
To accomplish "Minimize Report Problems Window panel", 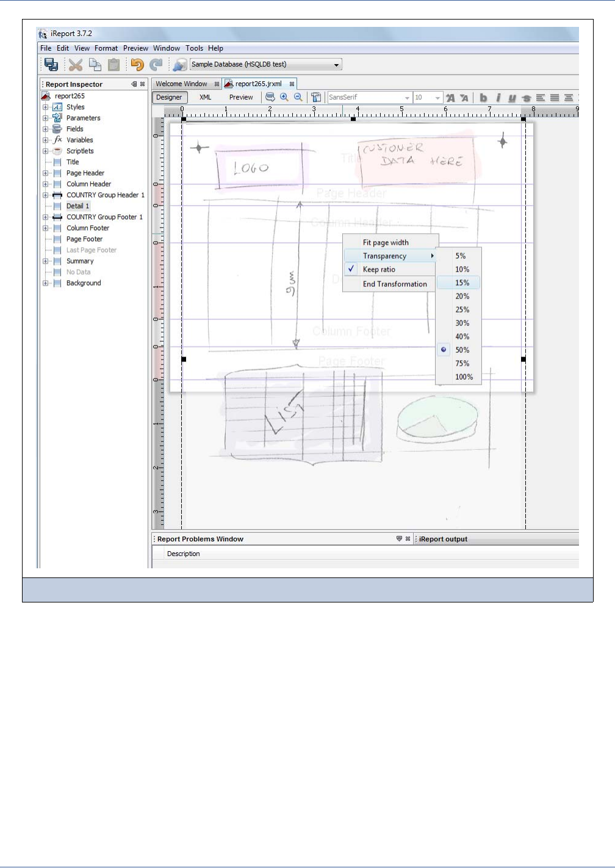I will (x=399, y=539).
